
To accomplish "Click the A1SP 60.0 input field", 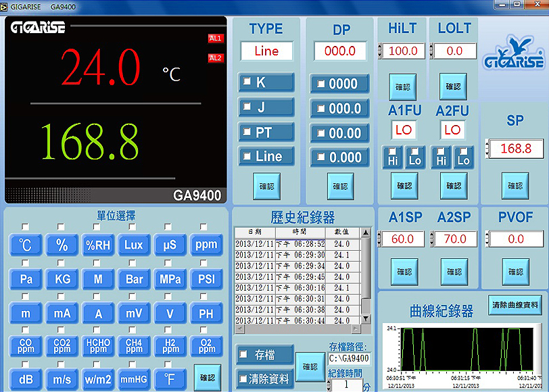I will [403, 239].
